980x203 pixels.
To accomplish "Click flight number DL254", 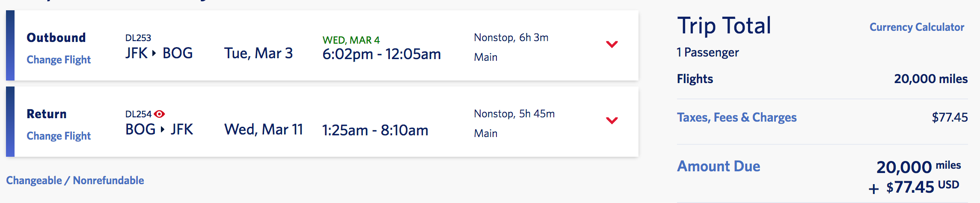I will 138,114.
